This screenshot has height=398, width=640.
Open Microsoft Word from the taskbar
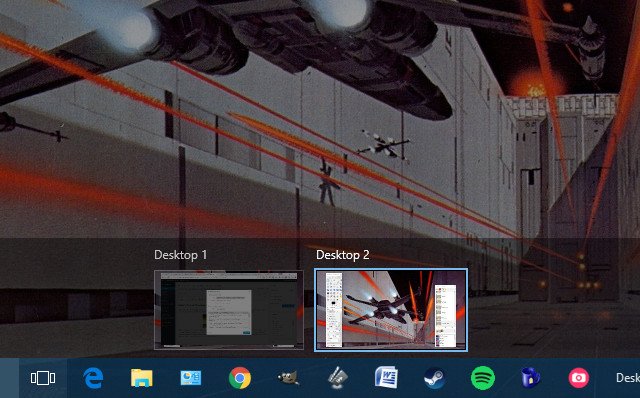tap(386, 378)
